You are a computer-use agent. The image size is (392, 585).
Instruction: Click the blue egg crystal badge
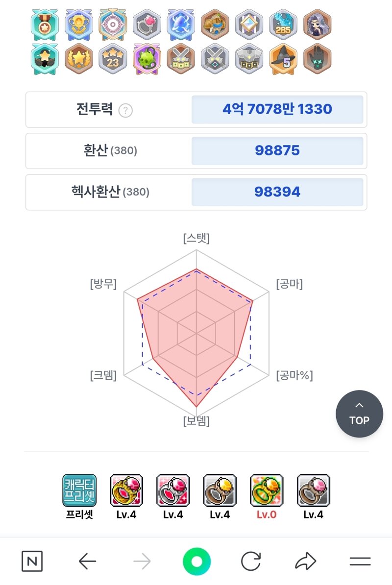pyautogui.click(x=181, y=25)
